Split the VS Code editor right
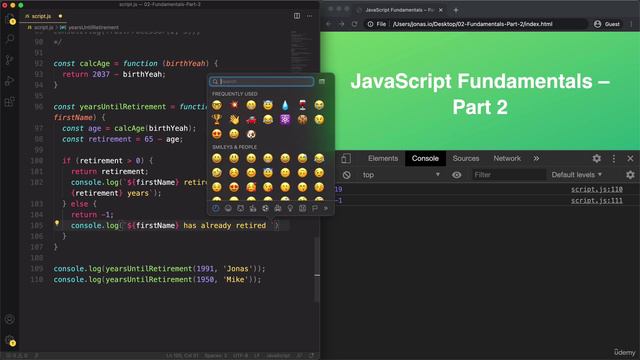Screen dimensions: 640x360 [x=297, y=16]
